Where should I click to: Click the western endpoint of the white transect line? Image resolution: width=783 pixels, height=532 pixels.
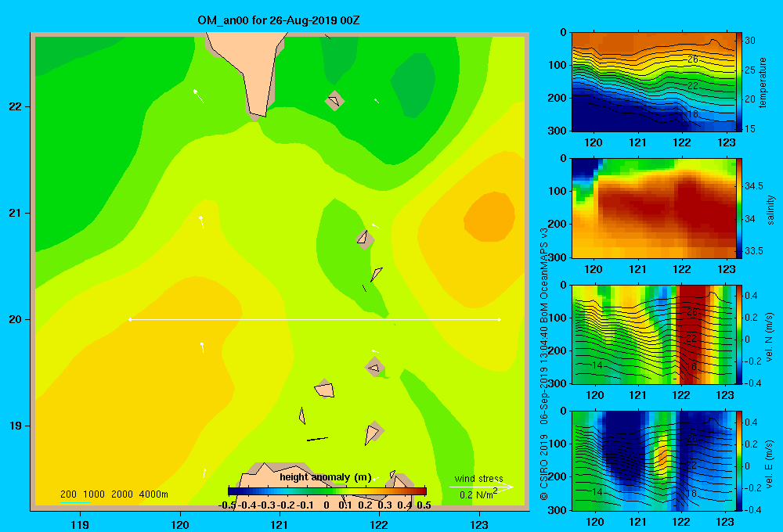point(130,319)
